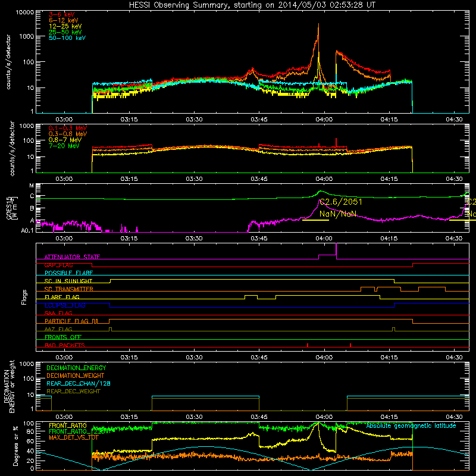This screenshot has height=476, width=476.
Task: Click the REAR_DEC_CHAN/128 legend label
Action: point(79,384)
